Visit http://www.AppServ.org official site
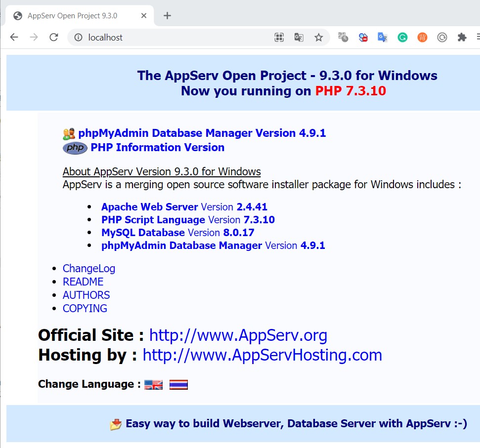The width and height of the screenshot is (480, 448). coord(238,335)
